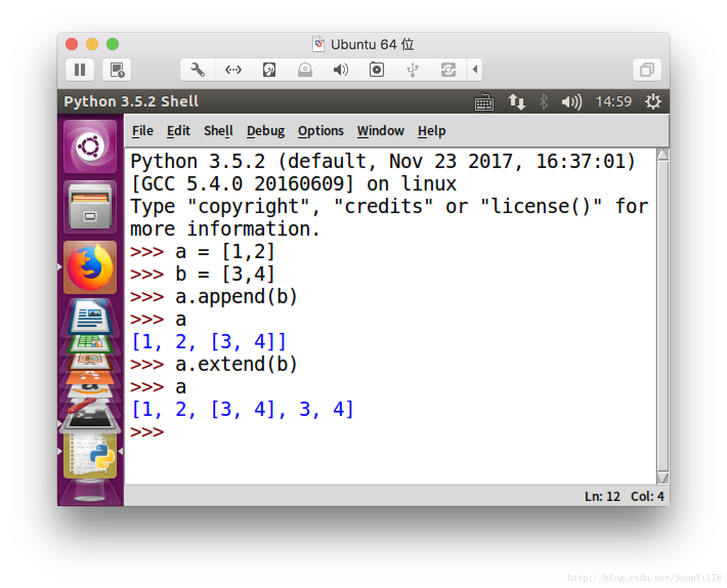
Task: Click 'Ln: 12' in status bar
Action: click(x=602, y=496)
